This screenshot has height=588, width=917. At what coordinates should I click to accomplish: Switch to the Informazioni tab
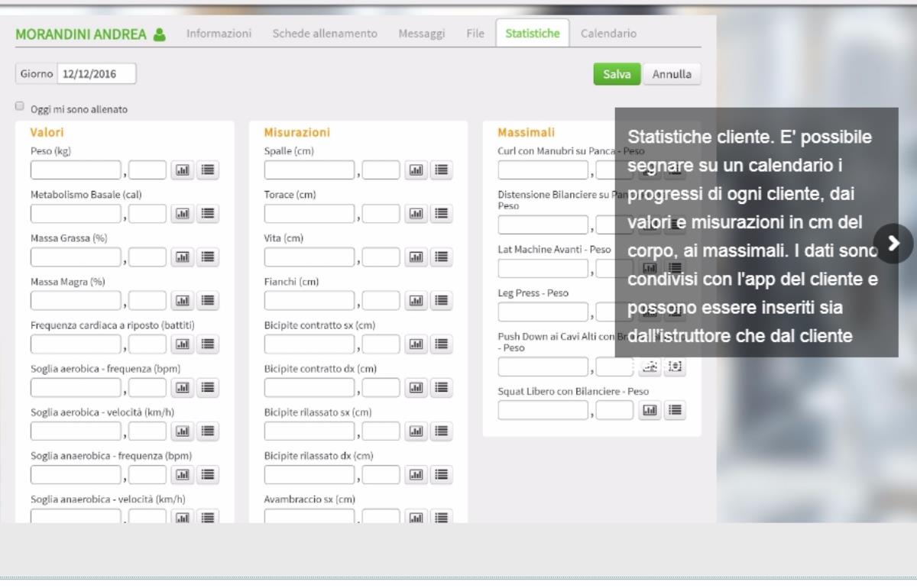219,34
